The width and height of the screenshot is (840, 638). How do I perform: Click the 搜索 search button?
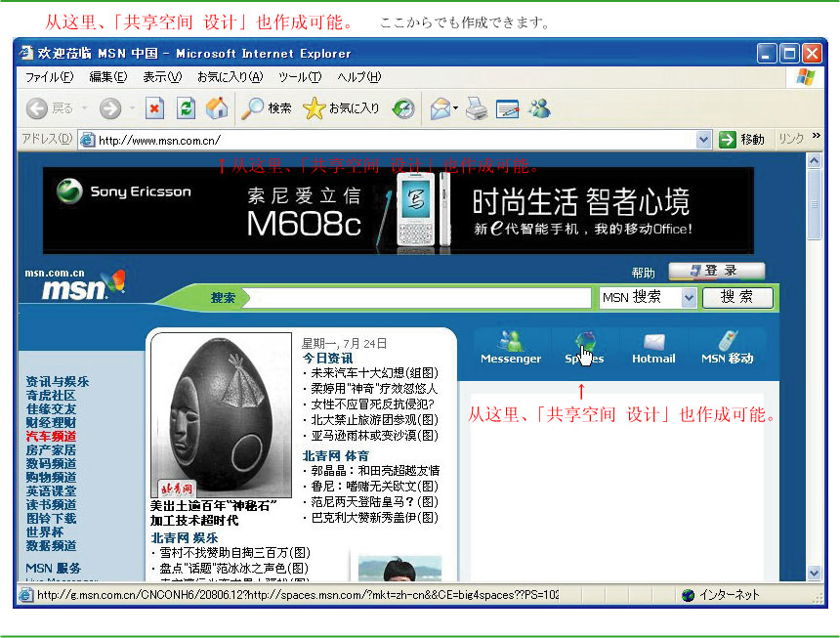(x=737, y=297)
